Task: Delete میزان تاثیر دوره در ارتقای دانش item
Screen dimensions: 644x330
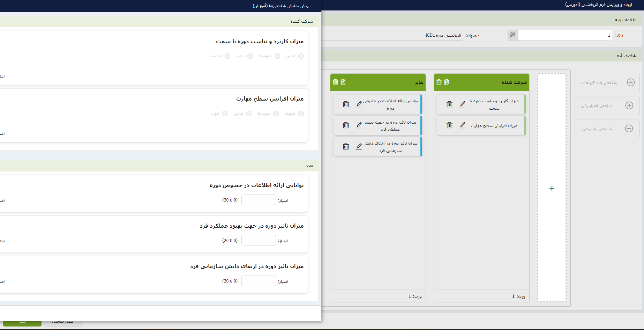Action: tap(346, 147)
